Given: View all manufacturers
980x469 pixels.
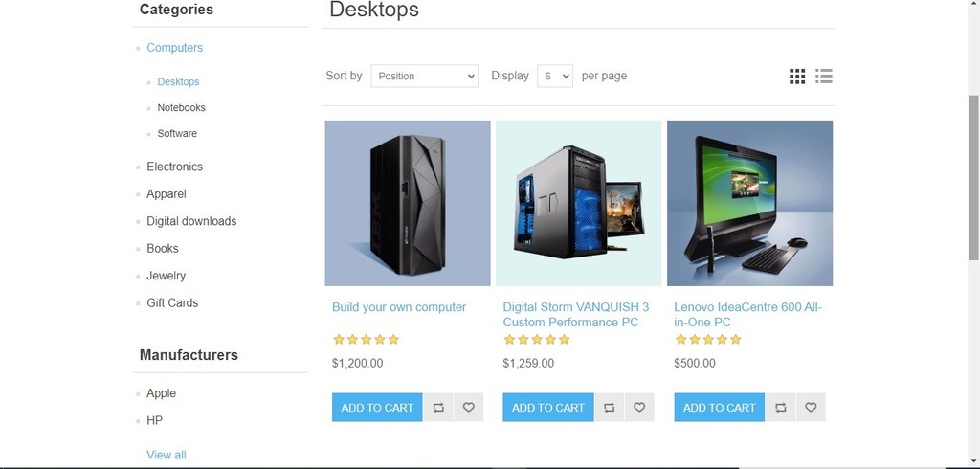Looking at the screenshot, I should (x=167, y=455).
